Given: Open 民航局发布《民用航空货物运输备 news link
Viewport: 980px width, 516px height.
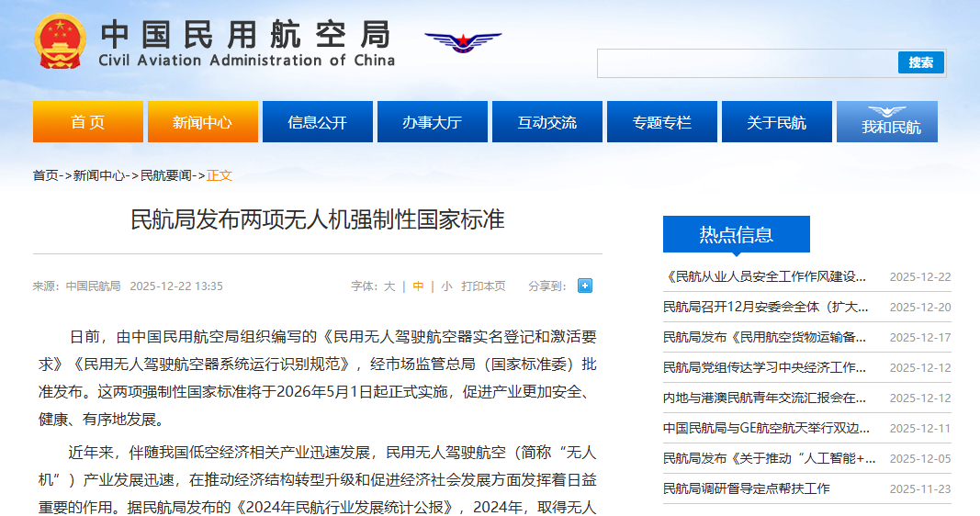Looking at the screenshot, I should click(764, 337).
